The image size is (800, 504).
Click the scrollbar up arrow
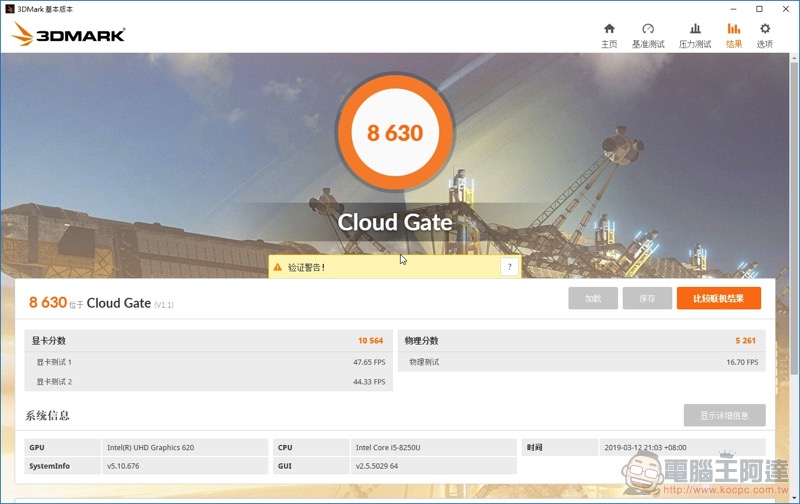click(794, 59)
